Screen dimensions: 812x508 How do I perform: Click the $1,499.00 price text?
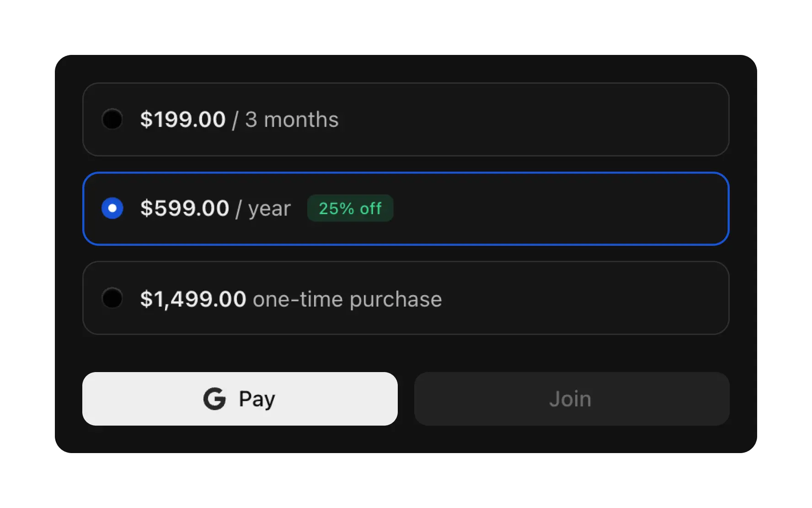pos(192,298)
